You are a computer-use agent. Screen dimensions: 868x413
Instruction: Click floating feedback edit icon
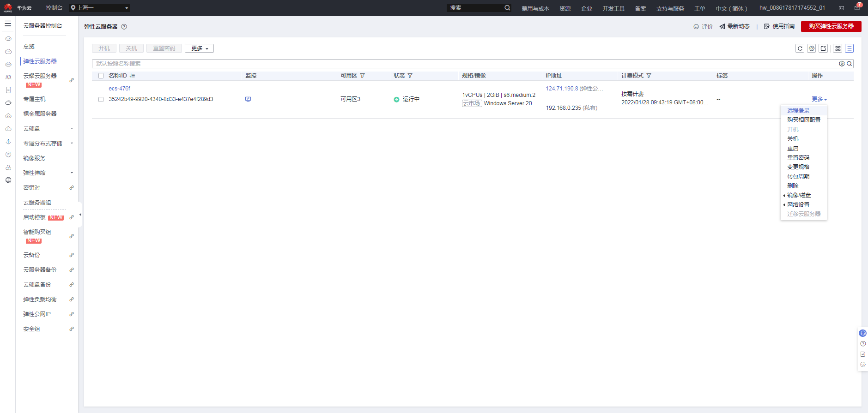point(863,354)
